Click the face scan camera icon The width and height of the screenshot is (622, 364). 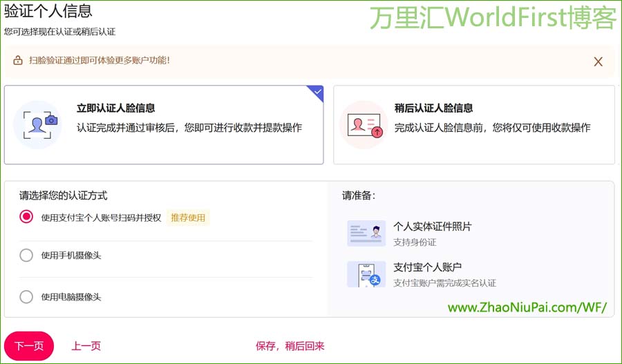pyautogui.click(x=38, y=125)
